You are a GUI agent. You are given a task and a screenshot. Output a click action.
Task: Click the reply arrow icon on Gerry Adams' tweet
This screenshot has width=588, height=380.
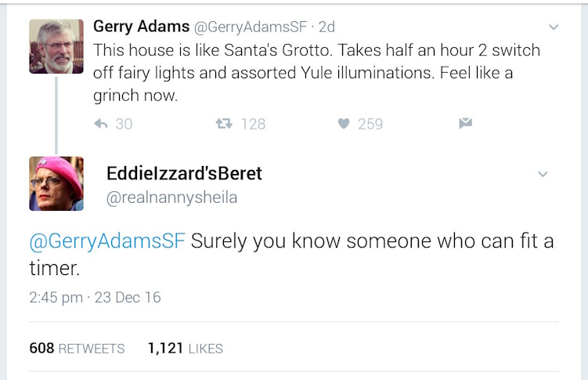(x=100, y=124)
